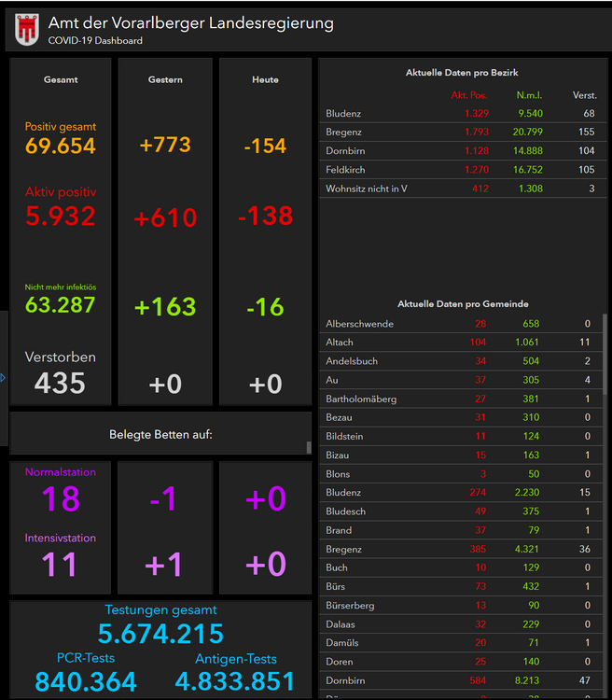This screenshot has width=612, height=700.
Task: Click yesterday's active change +610
Action: [165, 217]
